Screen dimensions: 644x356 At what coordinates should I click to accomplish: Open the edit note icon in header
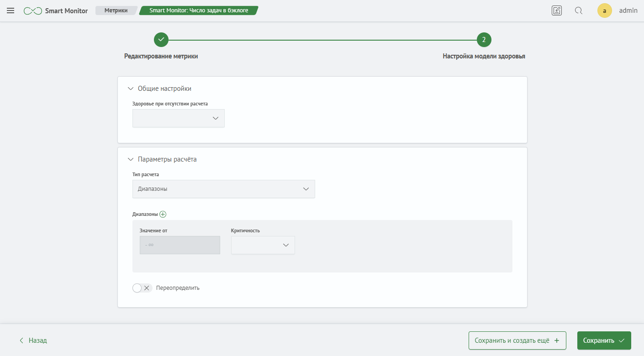pyautogui.click(x=557, y=10)
